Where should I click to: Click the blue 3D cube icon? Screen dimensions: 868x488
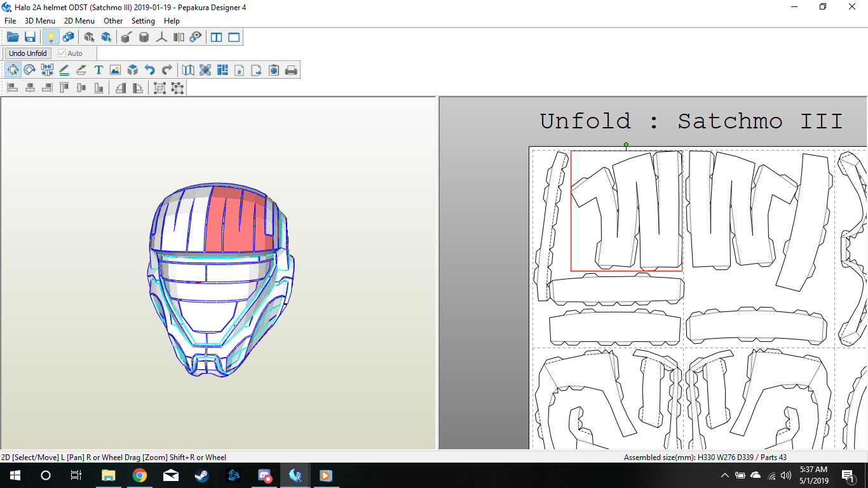click(132, 70)
